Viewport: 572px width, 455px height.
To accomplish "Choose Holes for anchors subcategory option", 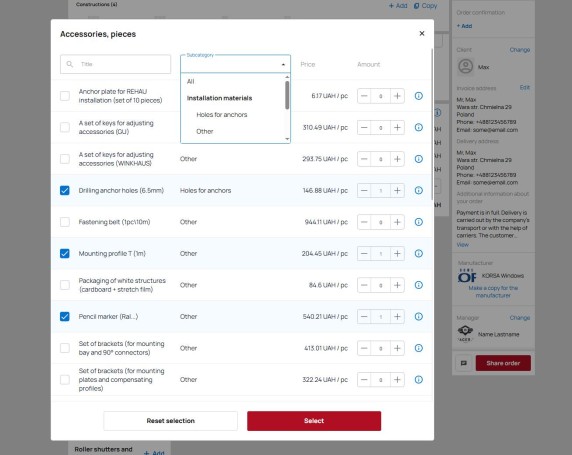I will coord(222,115).
